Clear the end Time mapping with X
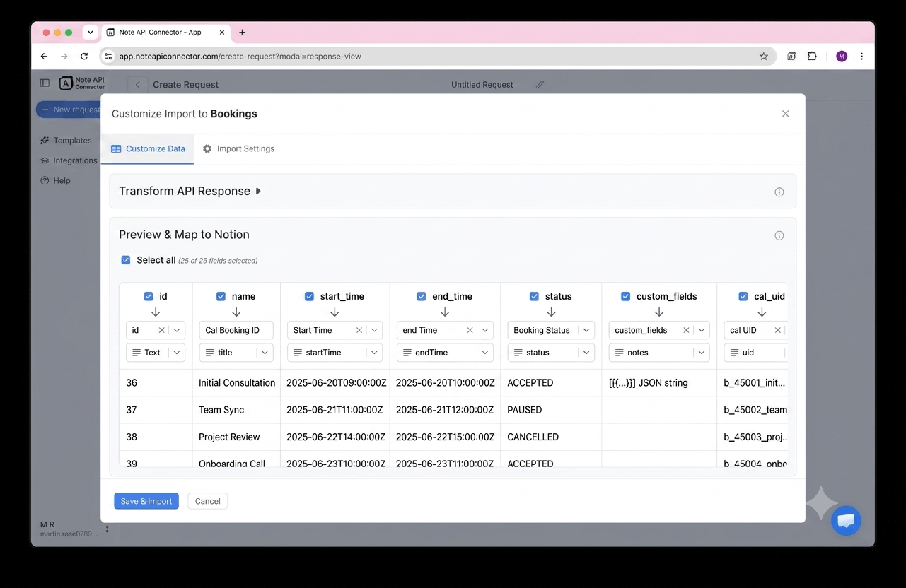Screen dimensions: 906x588 470,330
